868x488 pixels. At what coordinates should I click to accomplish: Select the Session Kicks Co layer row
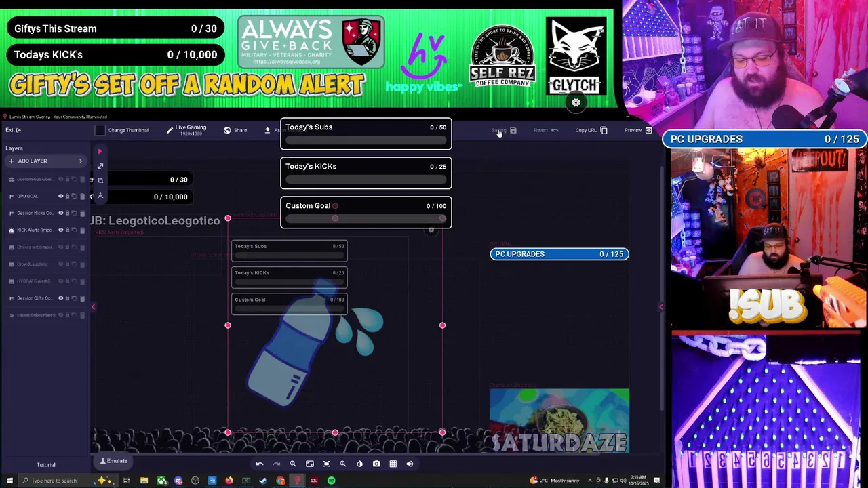click(x=45, y=213)
